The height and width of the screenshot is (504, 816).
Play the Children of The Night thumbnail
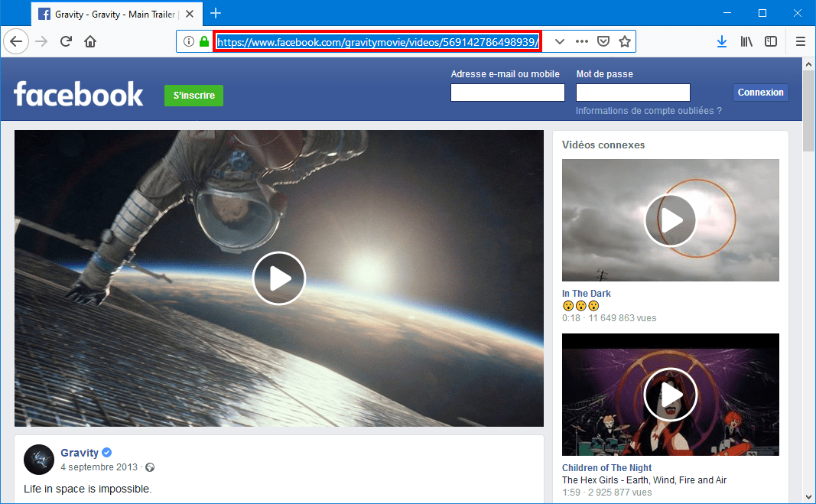pos(670,395)
